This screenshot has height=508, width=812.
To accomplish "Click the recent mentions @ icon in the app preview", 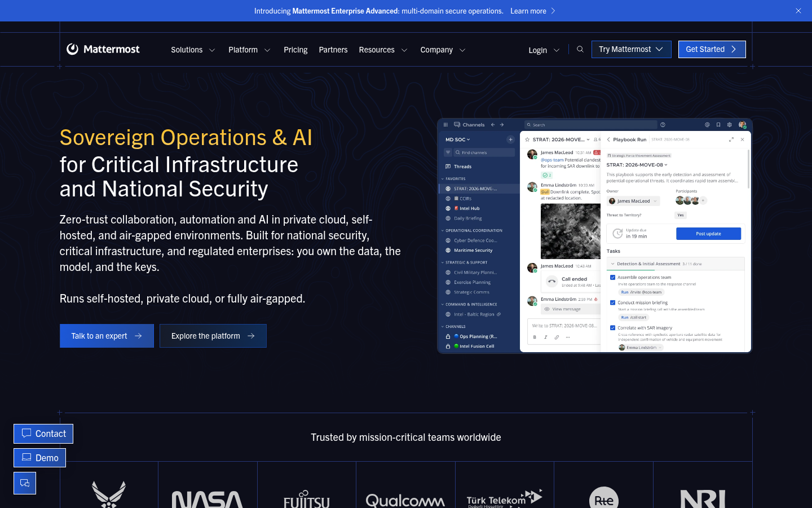I will point(707,125).
